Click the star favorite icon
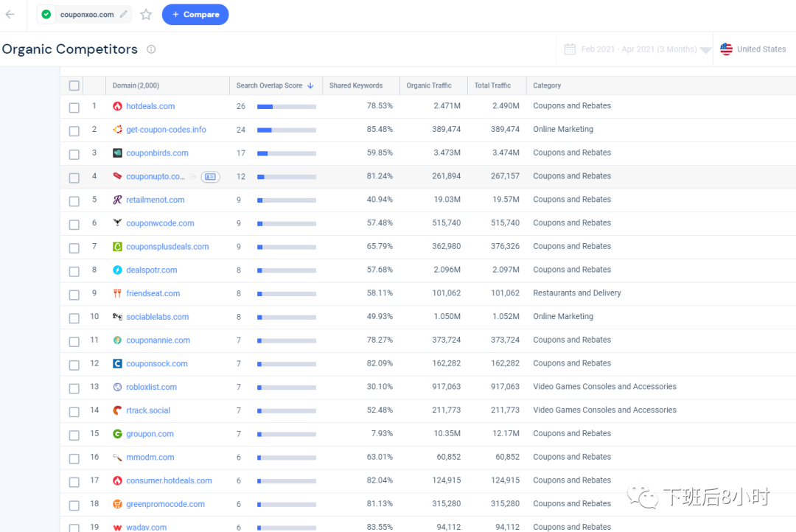The image size is (796, 532). [x=146, y=14]
